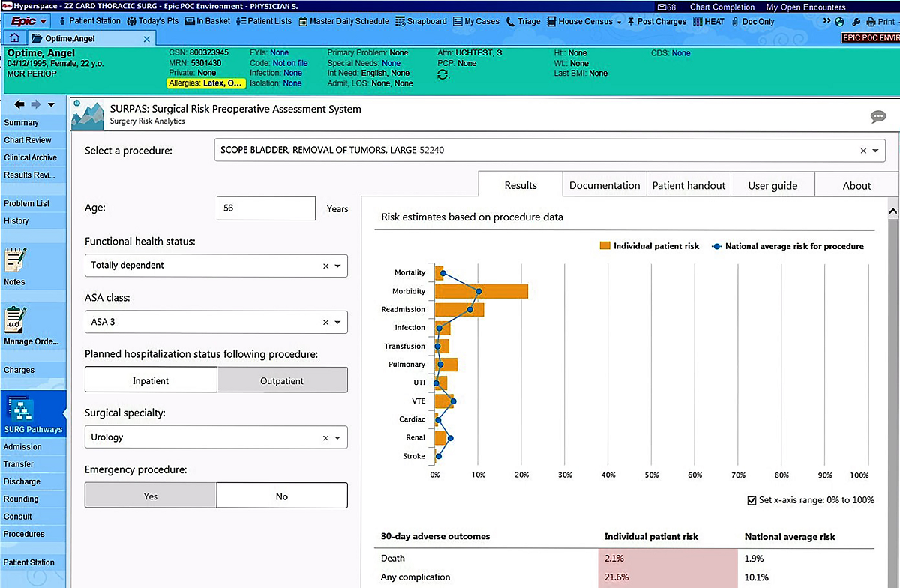The image size is (900, 588).
Task: Open House Census toolbar item
Action: (579, 21)
